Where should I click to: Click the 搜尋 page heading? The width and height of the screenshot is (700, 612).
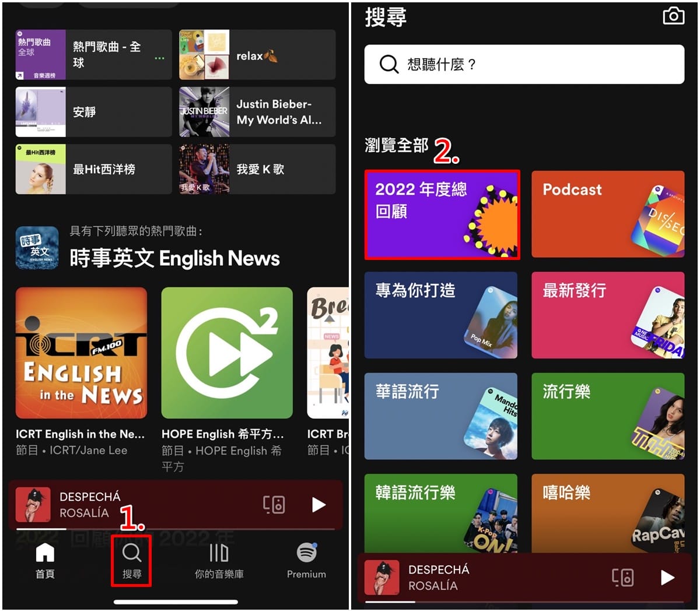coord(386,17)
